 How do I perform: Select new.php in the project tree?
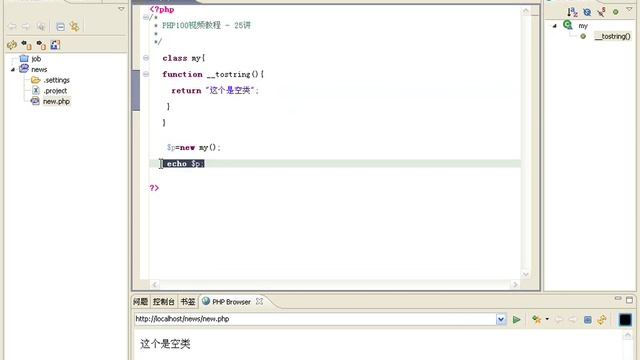pyautogui.click(x=56, y=101)
